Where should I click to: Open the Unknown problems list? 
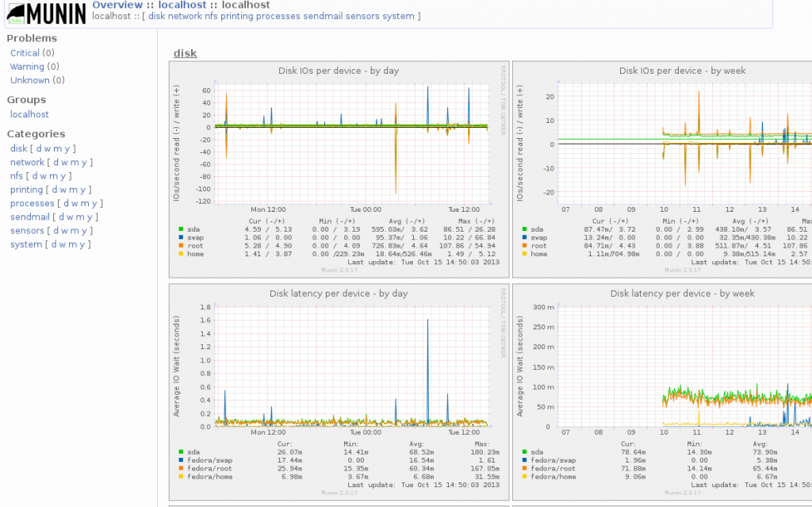click(x=29, y=80)
